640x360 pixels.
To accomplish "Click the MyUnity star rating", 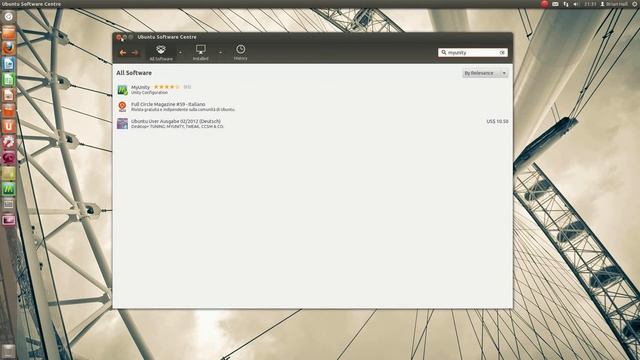I will coord(167,87).
